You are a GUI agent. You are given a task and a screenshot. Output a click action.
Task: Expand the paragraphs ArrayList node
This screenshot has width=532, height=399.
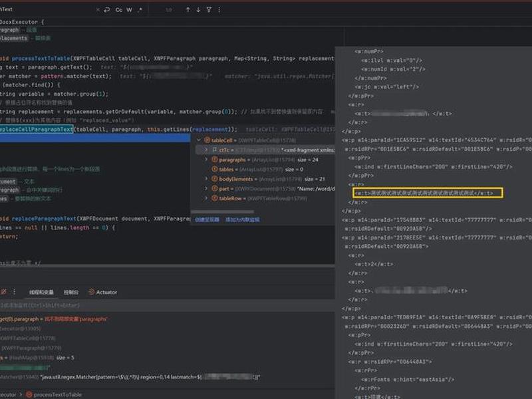[x=205, y=160]
